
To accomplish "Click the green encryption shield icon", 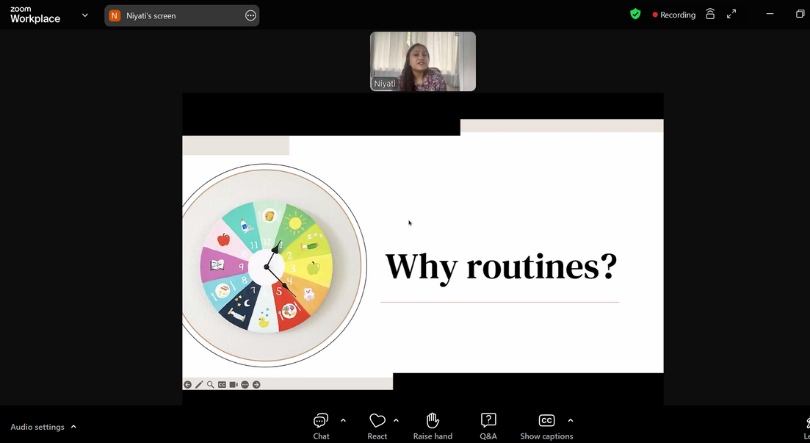I will click(635, 15).
